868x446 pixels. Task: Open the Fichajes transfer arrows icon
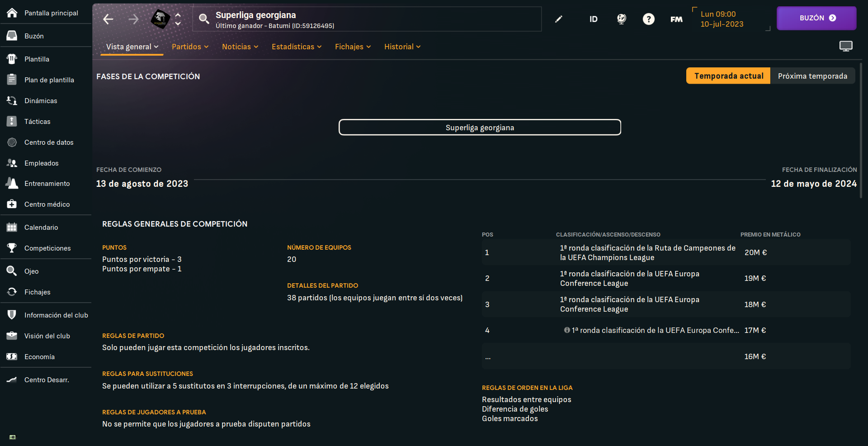pos(12,292)
